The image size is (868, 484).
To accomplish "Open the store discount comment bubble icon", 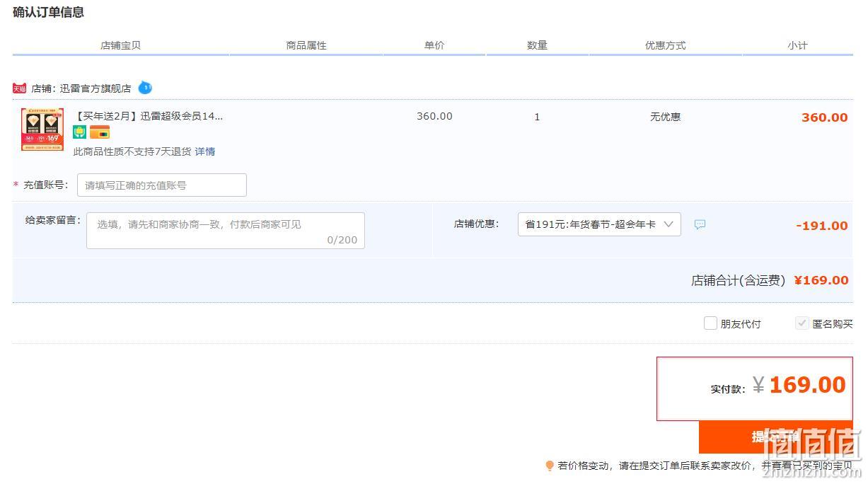I will coord(700,224).
